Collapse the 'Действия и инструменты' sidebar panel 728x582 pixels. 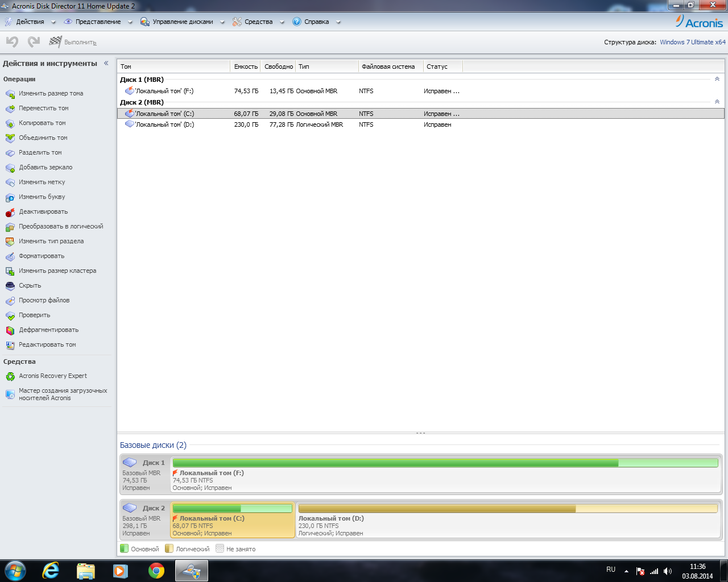coord(106,64)
